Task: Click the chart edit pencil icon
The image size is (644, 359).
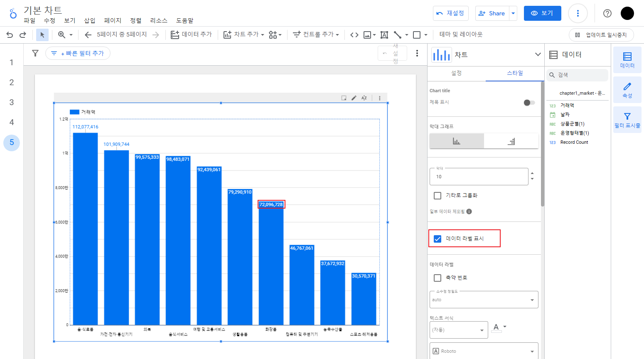Action: 354,98
